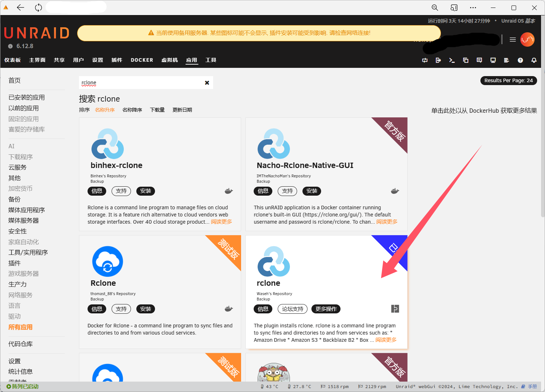Click the plugin icon on rclone card
Image resolution: width=545 pixels, height=392 pixels.
(395, 309)
